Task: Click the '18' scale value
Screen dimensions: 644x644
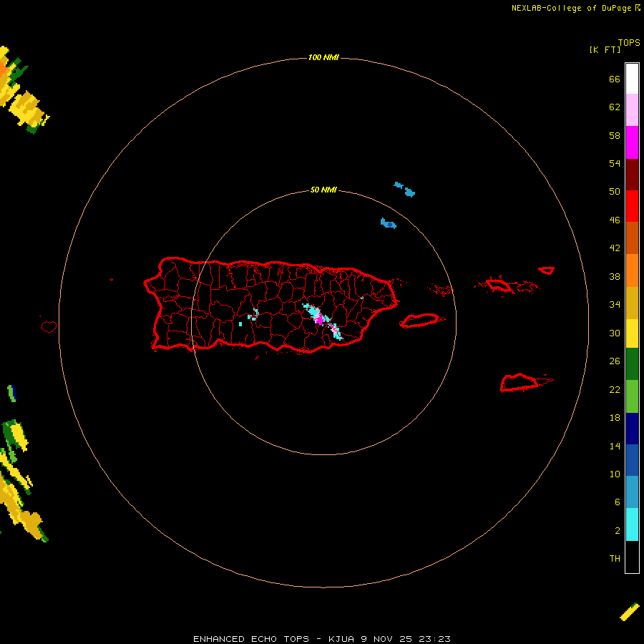Action: pyautogui.click(x=615, y=418)
